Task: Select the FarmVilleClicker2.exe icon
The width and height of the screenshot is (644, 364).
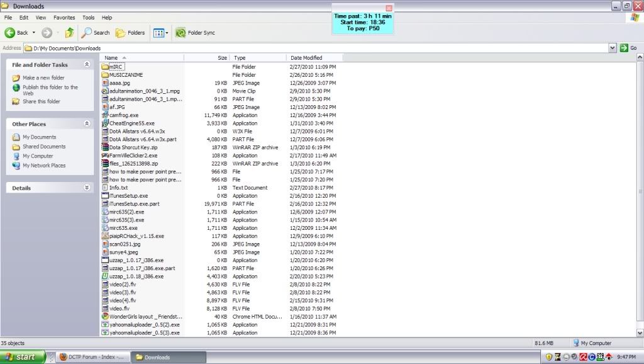Action: [x=105, y=156]
